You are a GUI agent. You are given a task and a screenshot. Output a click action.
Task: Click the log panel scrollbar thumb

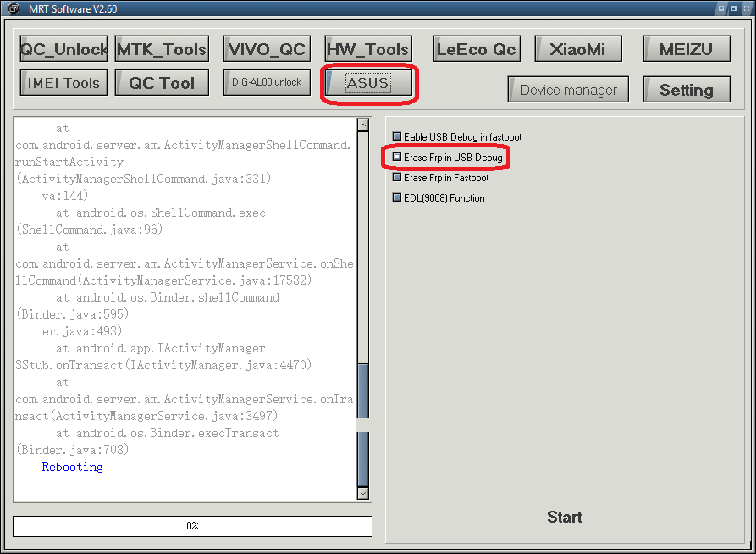point(362,424)
